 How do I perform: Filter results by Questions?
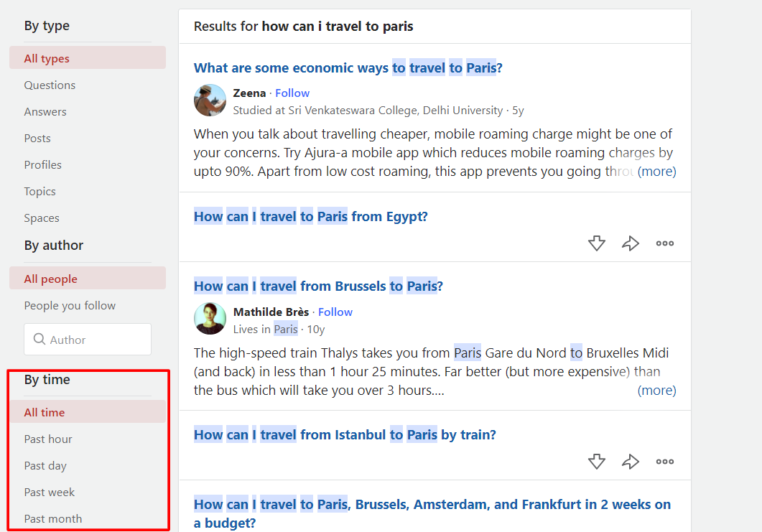50,85
